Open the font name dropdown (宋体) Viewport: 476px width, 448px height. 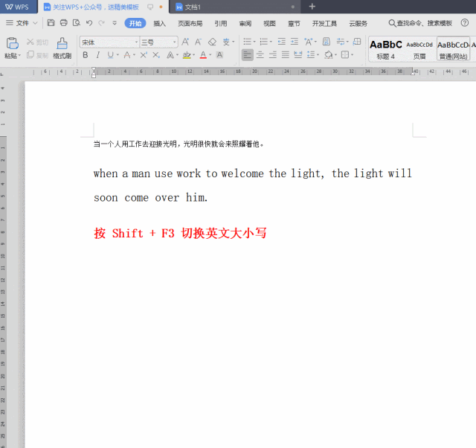pyautogui.click(x=109, y=42)
